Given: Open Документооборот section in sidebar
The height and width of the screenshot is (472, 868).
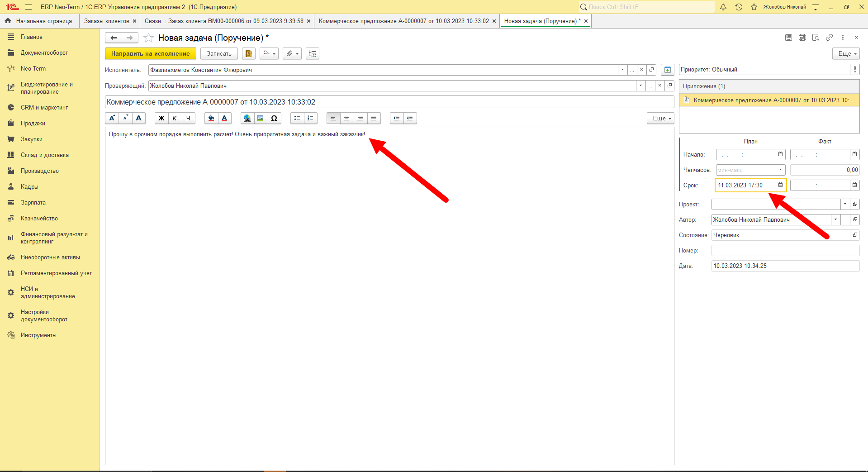Looking at the screenshot, I should point(44,52).
